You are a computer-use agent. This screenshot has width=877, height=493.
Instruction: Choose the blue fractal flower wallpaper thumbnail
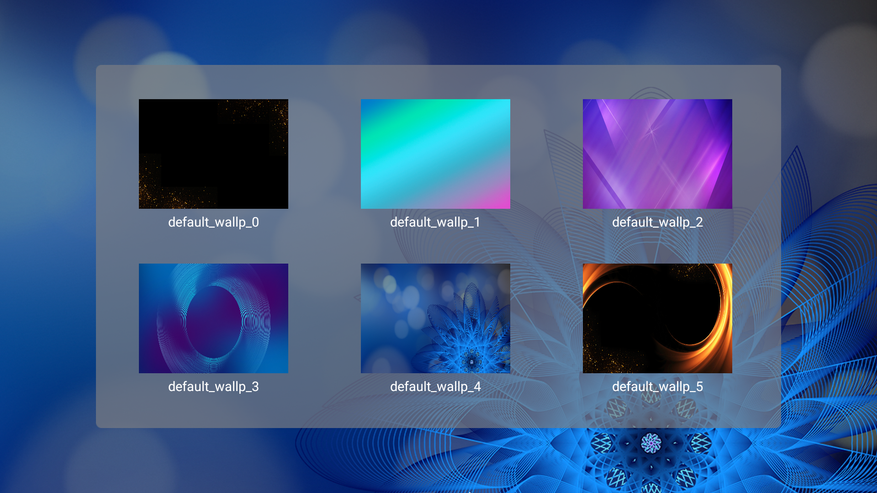[435, 318]
